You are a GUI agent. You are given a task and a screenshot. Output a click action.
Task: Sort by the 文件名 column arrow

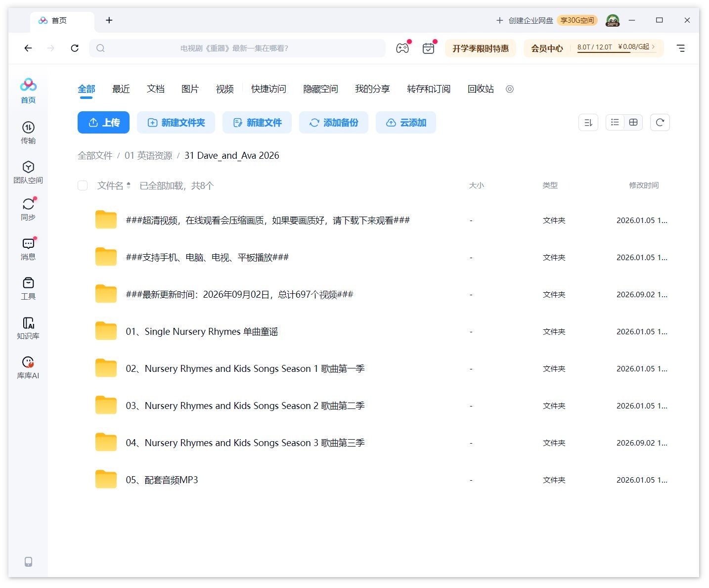pos(129,185)
